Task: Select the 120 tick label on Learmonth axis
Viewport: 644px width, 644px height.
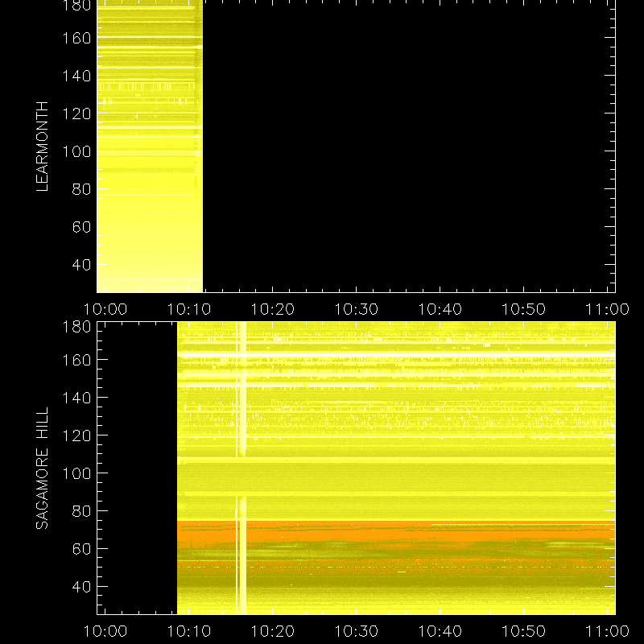Action: tap(76, 114)
